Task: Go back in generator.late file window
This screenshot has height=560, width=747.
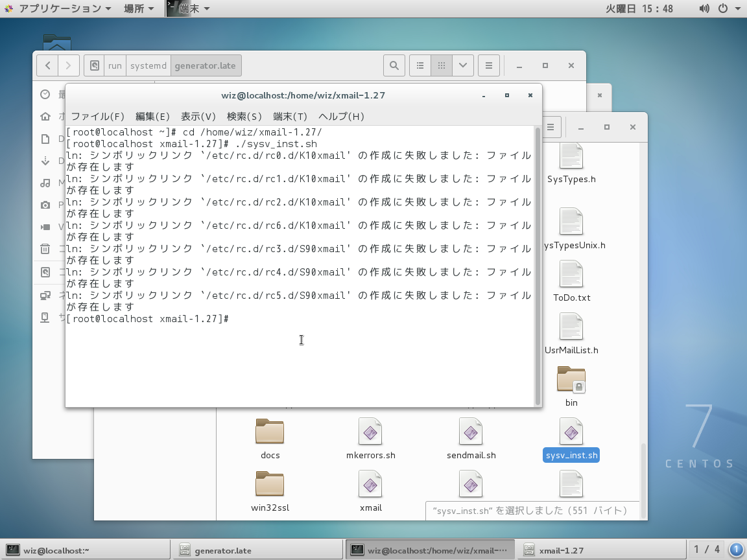Action: [47, 65]
